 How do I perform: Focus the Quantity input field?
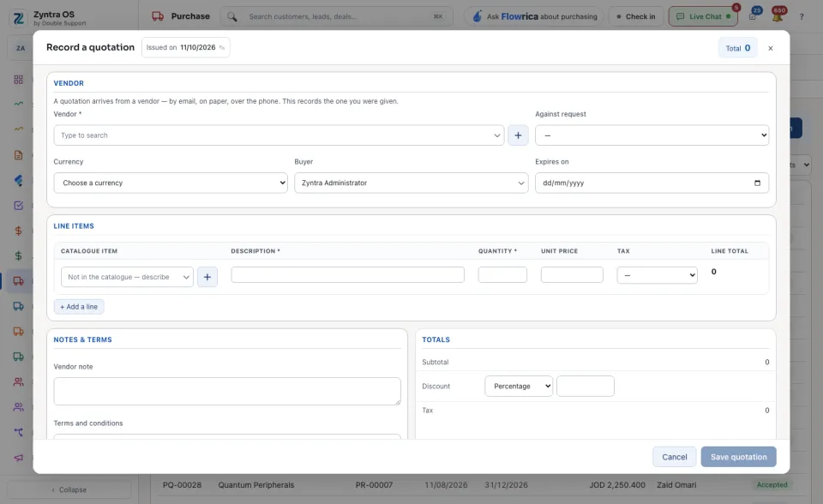pyautogui.click(x=502, y=274)
